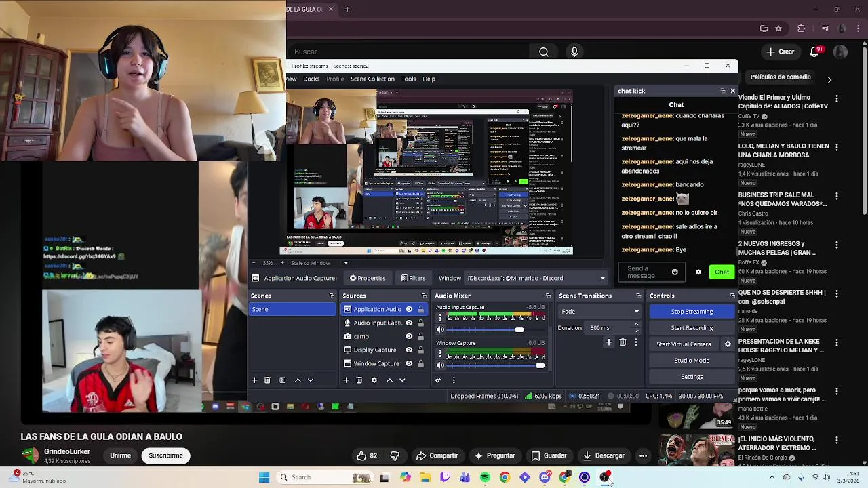This screenshot has width=868, height=488.
Task: Delete selected source with trash icon
Action: (359, 380)
